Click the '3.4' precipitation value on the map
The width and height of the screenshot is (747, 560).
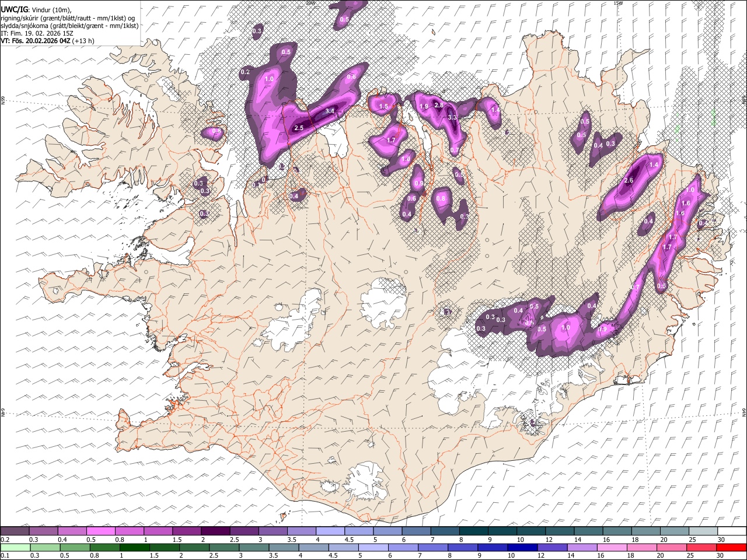pyautogui.click(x=330, y=111)
